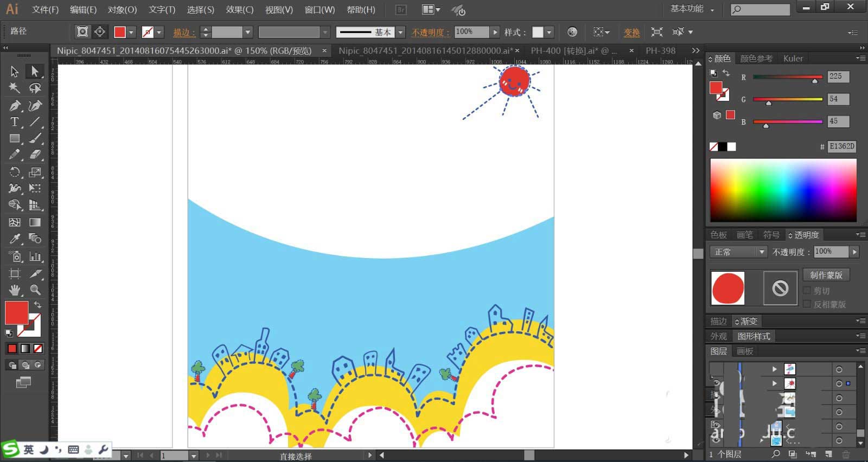Set fill mode to None button
This screenshot has height=462, width=868.
(38, 349)
